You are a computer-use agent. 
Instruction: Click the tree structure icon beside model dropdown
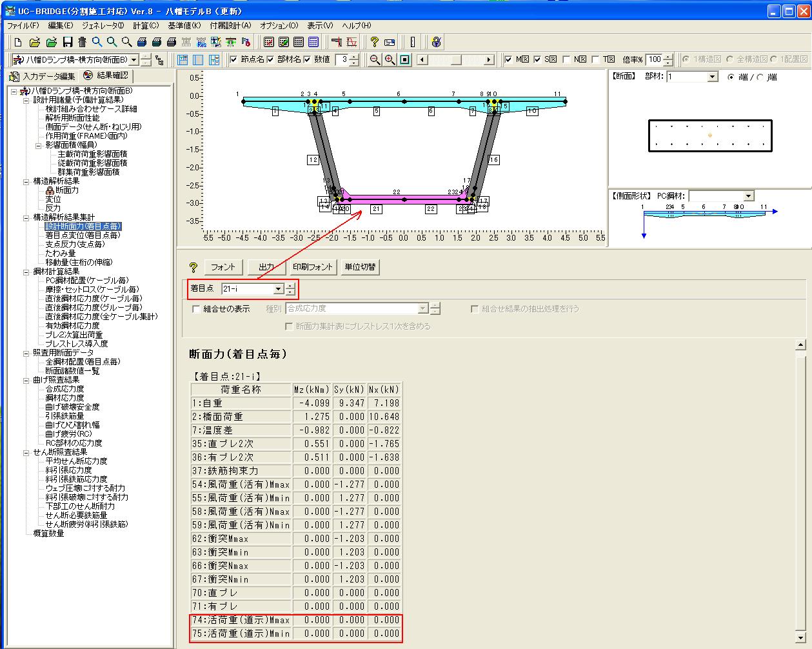click(159, 60)
